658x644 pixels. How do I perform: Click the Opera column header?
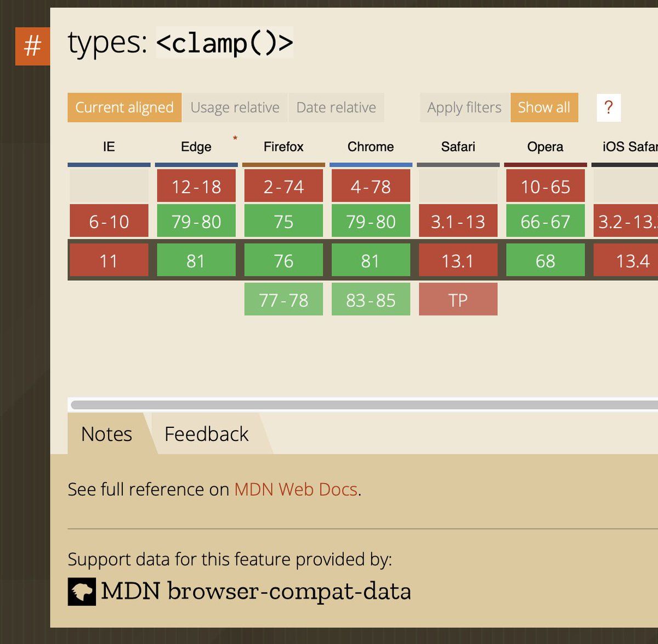[545, 147]
